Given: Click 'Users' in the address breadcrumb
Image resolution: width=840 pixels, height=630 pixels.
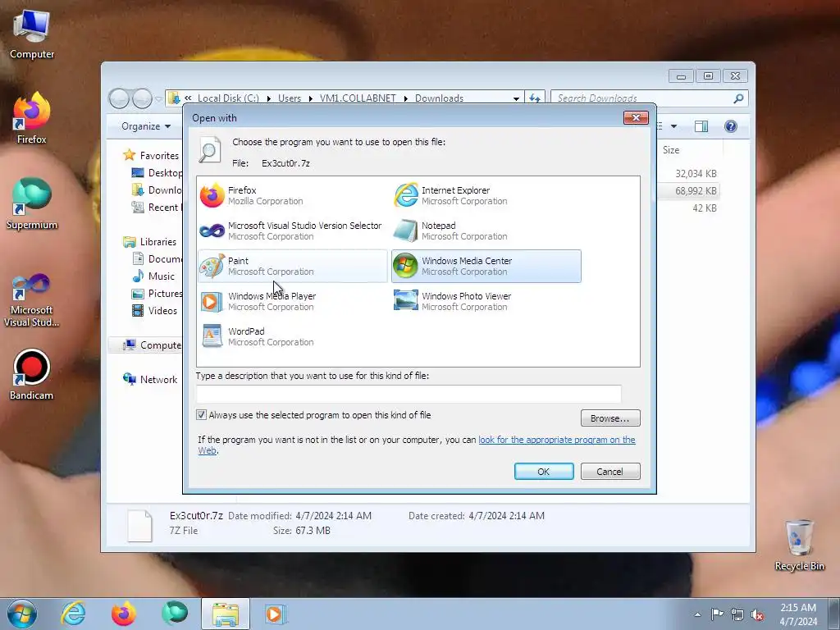Looking at the screenshot, I should pos(290,98).
